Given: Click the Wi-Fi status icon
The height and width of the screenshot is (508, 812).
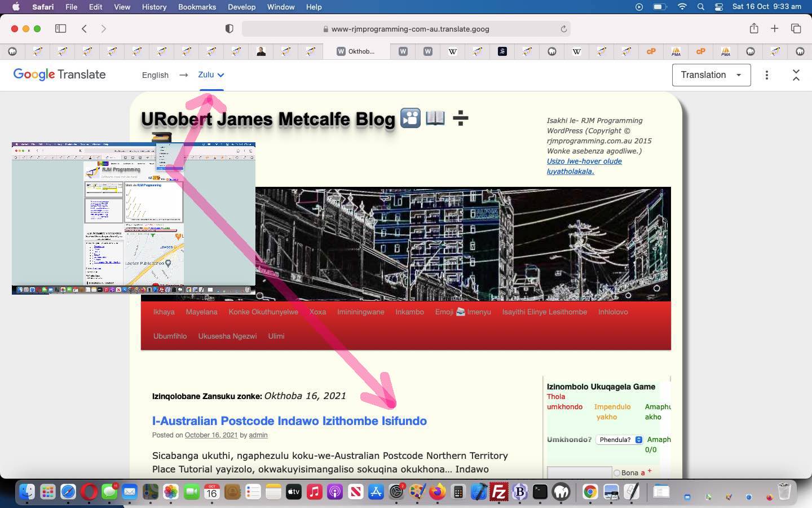Looking at the screenshot, I should pyautogui.click(x=682, y=7).
